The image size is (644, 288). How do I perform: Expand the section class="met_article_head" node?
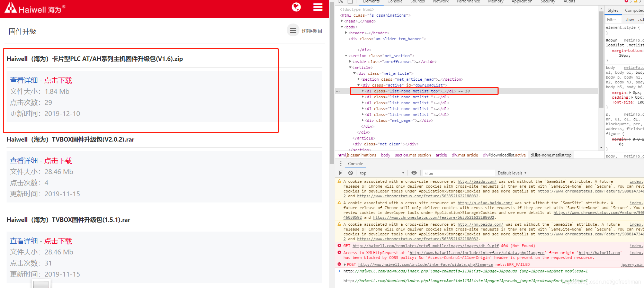[x=359, y=79]
